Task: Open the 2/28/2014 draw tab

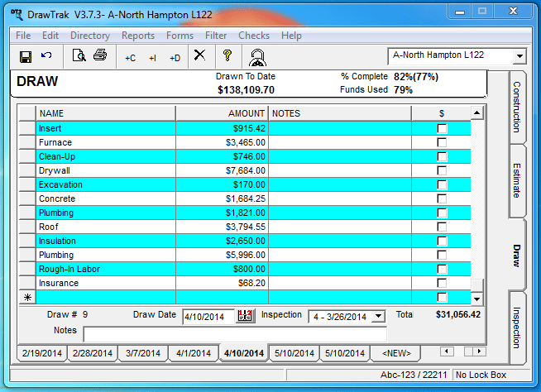Action: click(93, 353)
